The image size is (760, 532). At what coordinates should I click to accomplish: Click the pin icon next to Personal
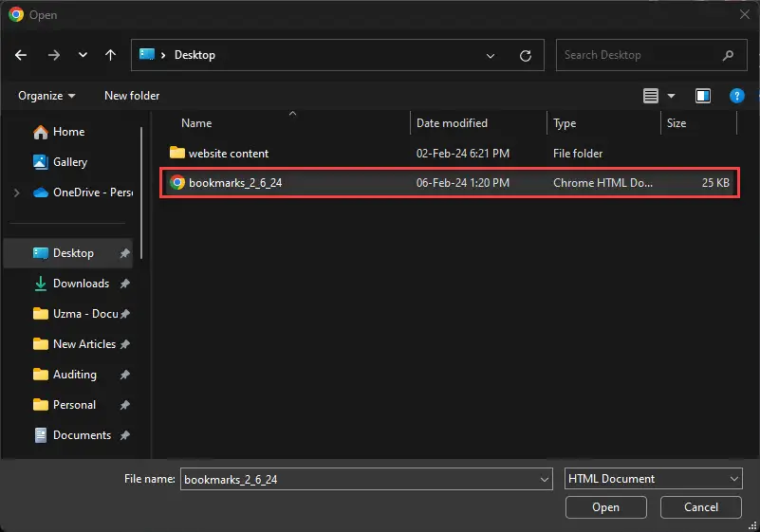[125, 405]
